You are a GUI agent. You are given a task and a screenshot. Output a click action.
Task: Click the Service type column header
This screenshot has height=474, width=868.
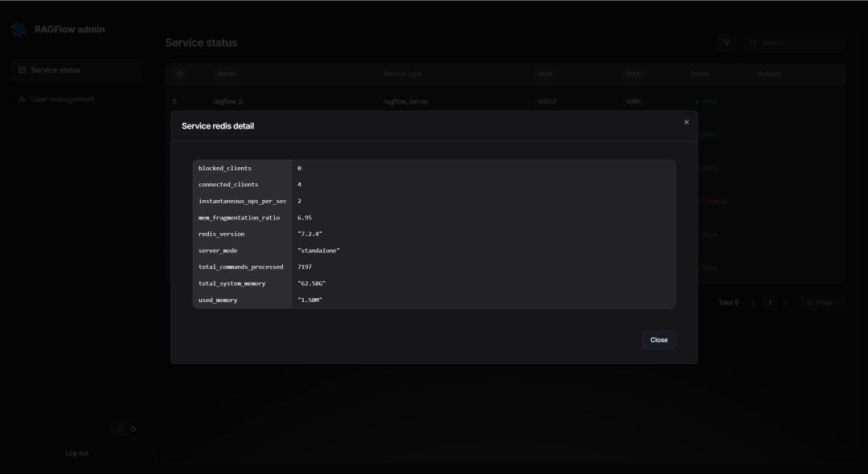403,74
